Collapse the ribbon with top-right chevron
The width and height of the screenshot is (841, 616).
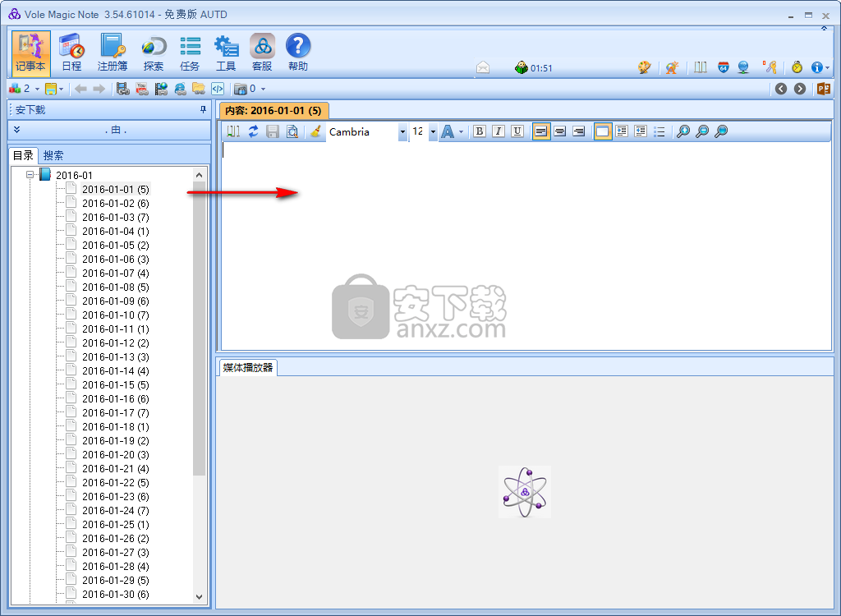pos(824,29)
